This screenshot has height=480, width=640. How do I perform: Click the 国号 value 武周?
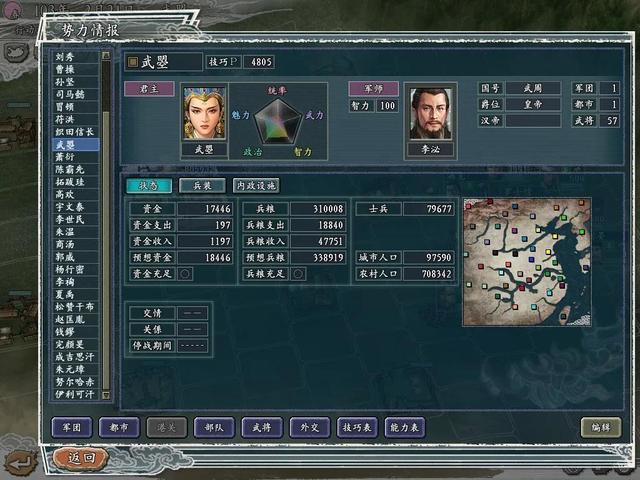point(533,88)
